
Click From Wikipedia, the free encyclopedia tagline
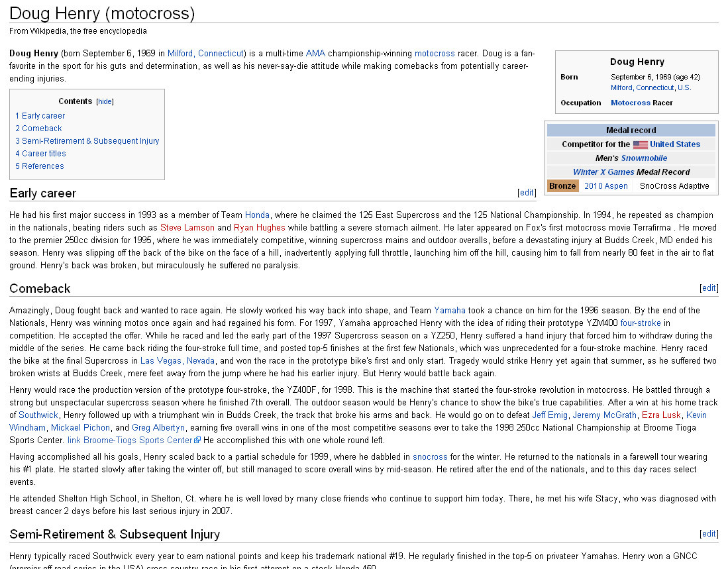click(78, 31)
